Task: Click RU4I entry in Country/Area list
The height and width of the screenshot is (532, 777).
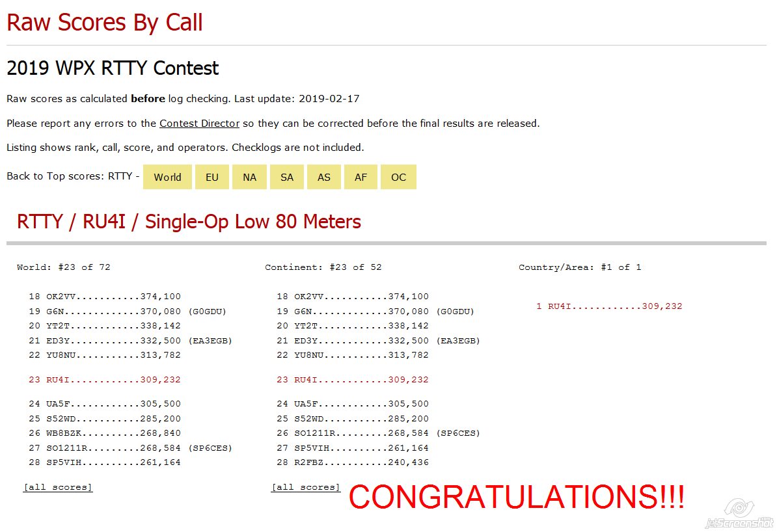Action: (609, 306)
